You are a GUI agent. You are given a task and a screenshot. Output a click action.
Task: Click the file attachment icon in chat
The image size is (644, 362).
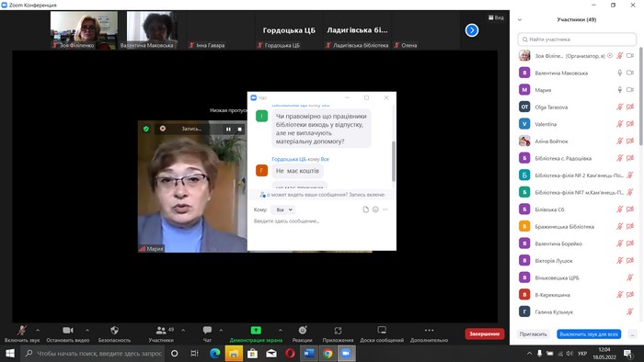[365, 209]
